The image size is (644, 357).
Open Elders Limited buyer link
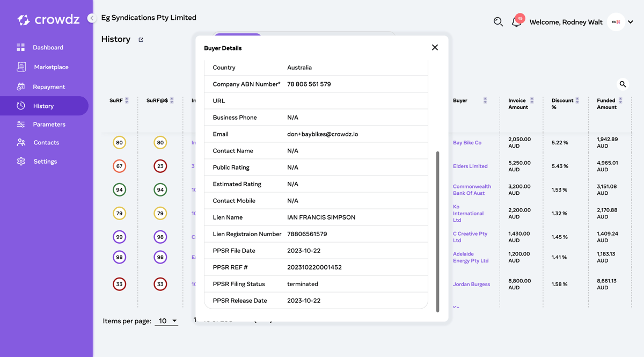click(x=470, y=166)
